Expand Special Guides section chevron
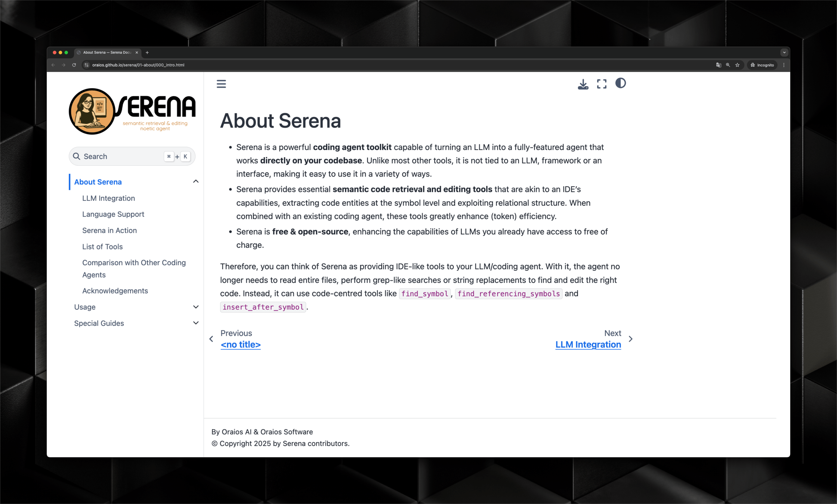The height and width of the screenshot is (504, 837). [x=195, y=323]
